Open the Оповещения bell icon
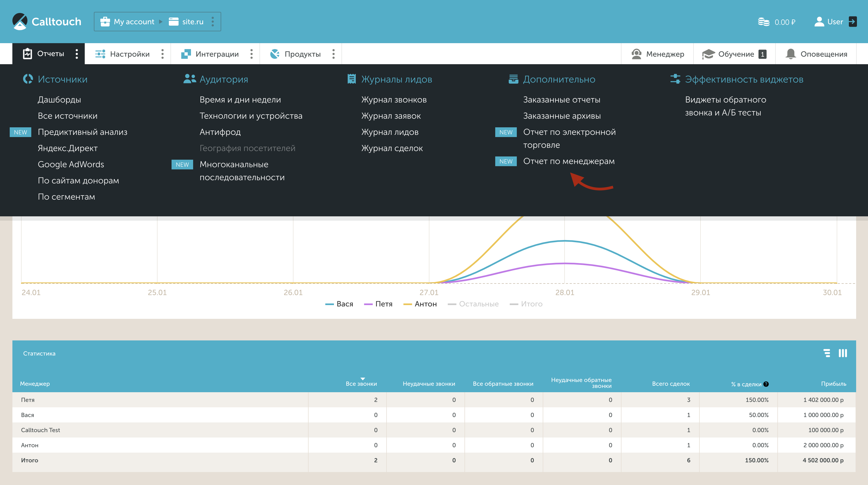This screenshot has height=485, width=868. tap(791, 54)
